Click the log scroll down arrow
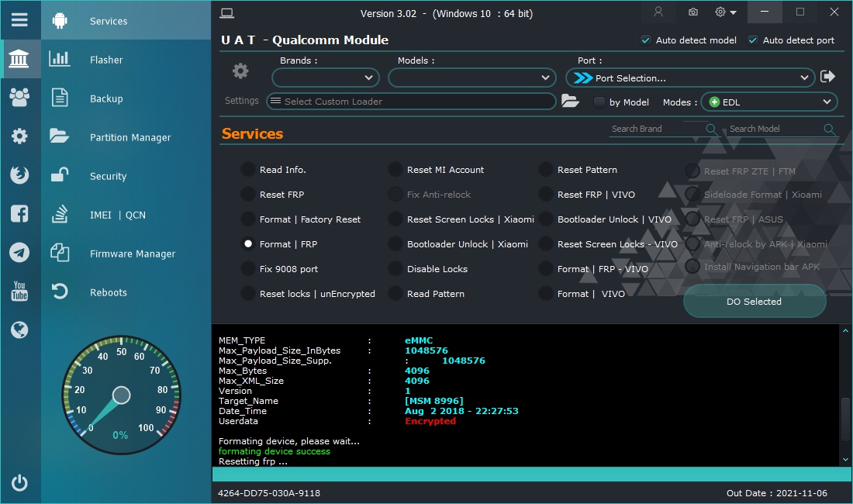Viewport: 853px width, 504px height. point(845,460)
